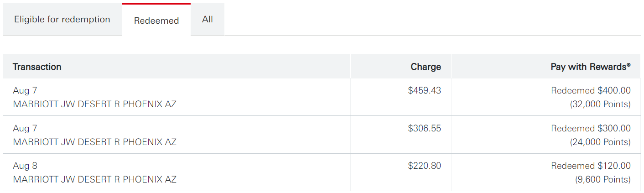The image size is (644, 193).
Task: Click the $220.80 charge amount
Action: pyautogui.click(x=424, y=166)
